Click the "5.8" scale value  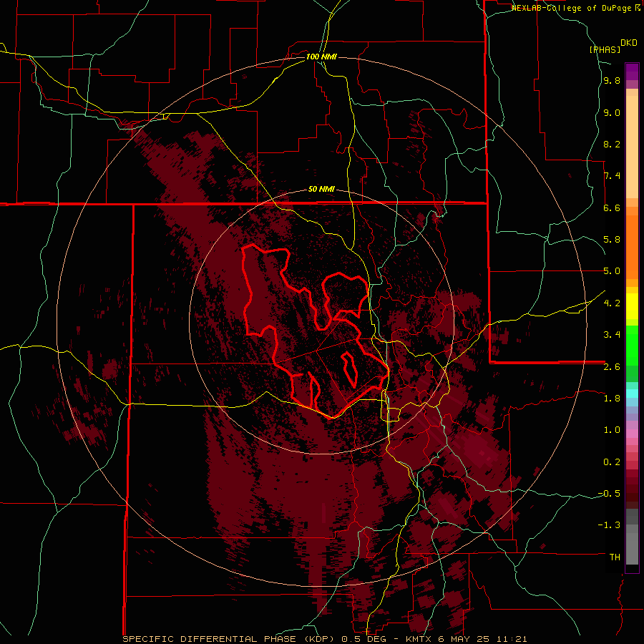tap(612, 240)
